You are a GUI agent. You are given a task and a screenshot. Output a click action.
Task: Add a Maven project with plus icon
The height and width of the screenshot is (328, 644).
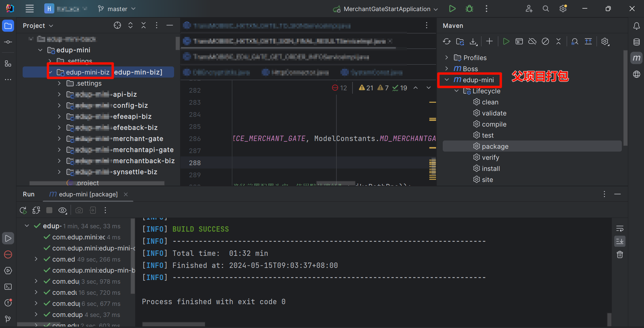click(x=489, y=41)
